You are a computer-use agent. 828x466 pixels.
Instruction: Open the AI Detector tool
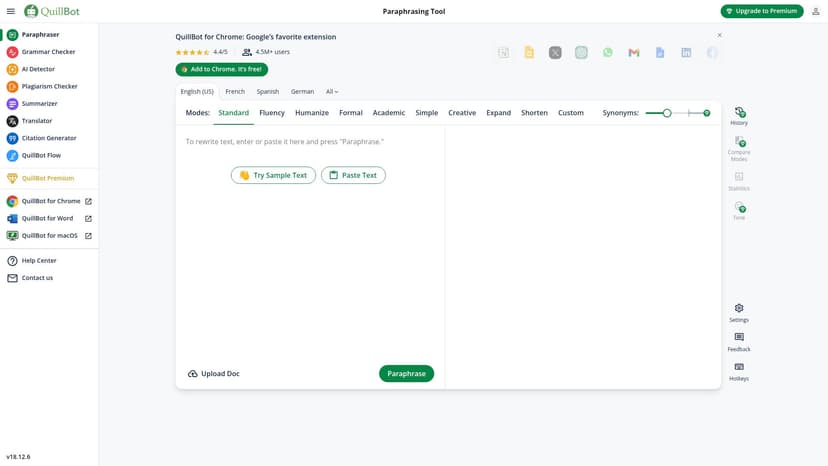click(x=38, y=69)
